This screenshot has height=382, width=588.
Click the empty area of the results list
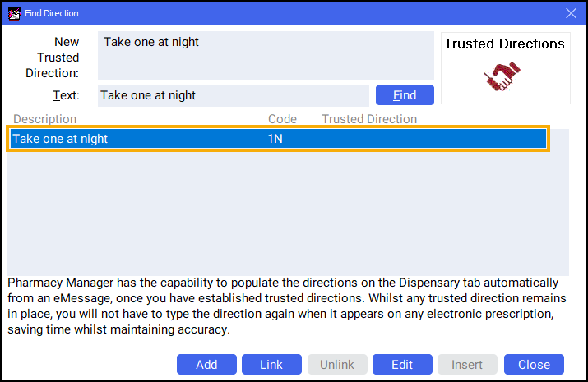tap(288, 214)
